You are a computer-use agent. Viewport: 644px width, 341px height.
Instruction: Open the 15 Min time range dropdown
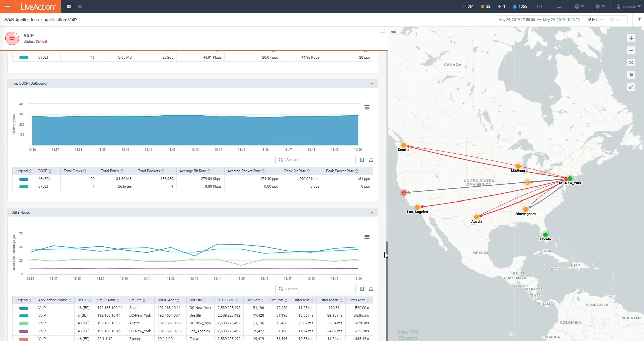point(595,20)
